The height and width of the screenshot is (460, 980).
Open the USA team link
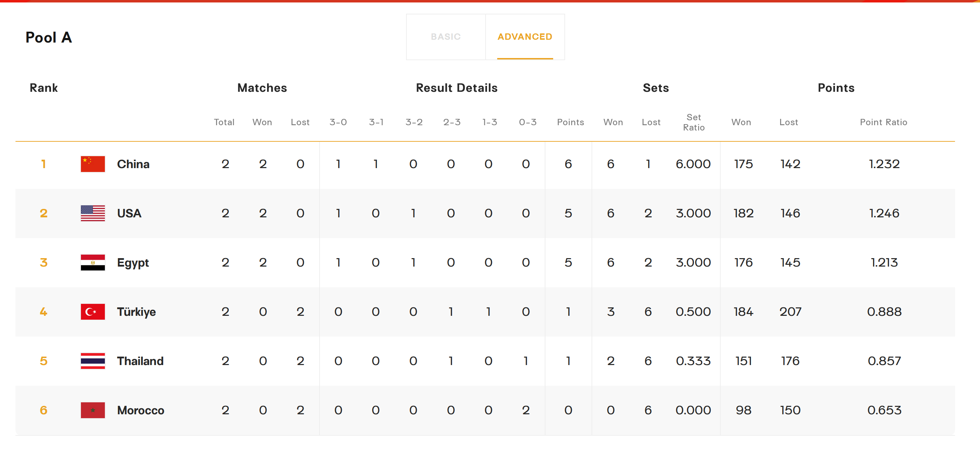tap(129, 213)
